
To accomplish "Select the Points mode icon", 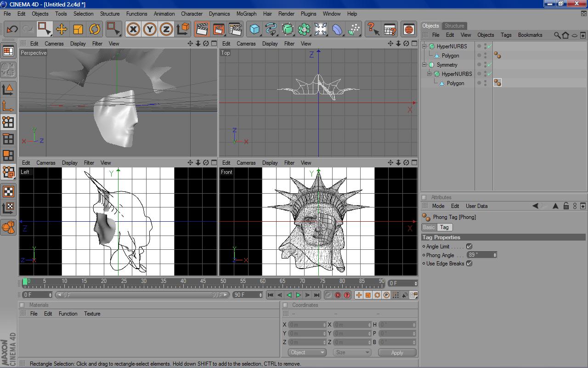I will tap(8, 122).
